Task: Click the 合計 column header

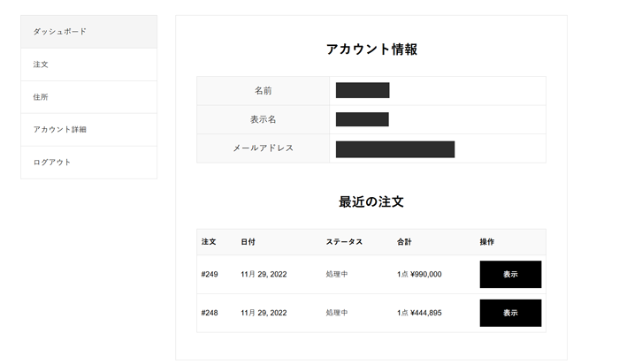Action: [x=404, y=242]
